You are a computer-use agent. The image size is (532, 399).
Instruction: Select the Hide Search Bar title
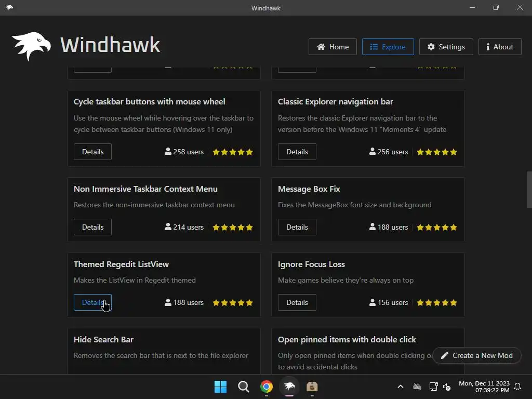(x=103, y=339)
